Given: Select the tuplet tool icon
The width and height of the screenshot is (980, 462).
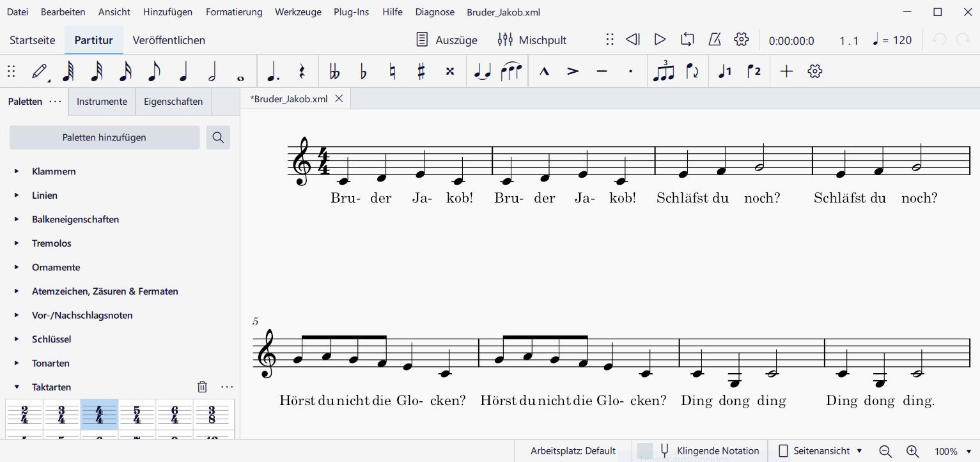Looking at the screenshot, I should click(x=663, y=72).
